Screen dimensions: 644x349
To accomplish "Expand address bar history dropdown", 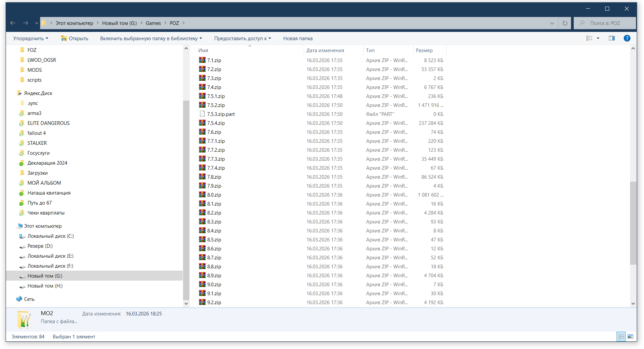I will (x=552, y=23).
